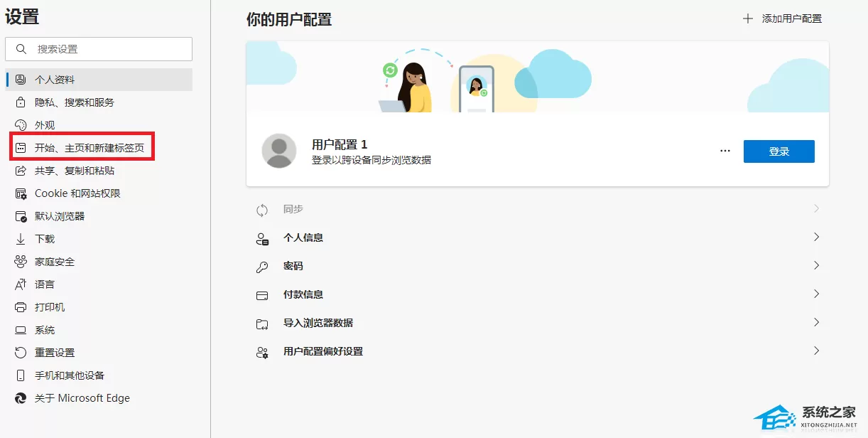868x438 pixels.
Task: Open the three-dot menu beside 登录
Action: (x=725, y=151)
